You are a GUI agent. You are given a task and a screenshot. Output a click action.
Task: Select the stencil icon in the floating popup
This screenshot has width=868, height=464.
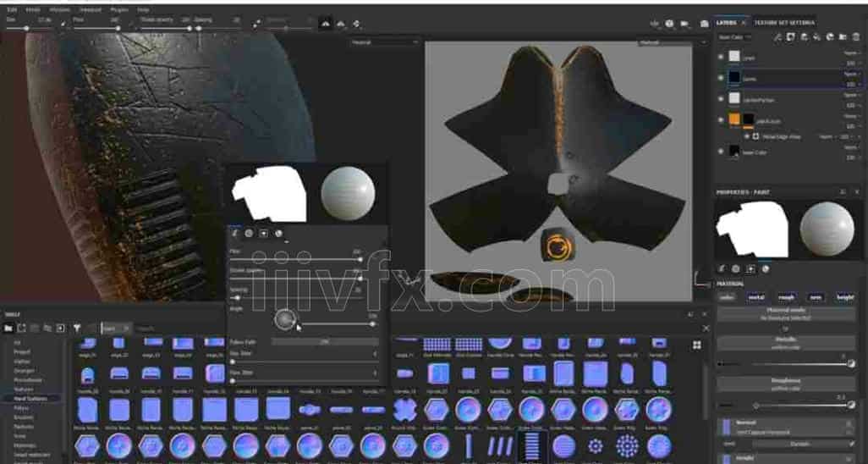click(x=263, y=234)
